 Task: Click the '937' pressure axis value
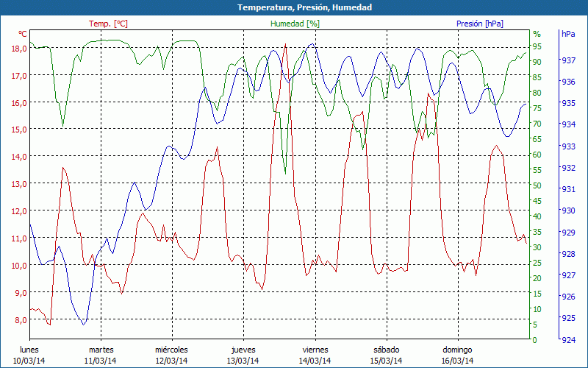568,60
